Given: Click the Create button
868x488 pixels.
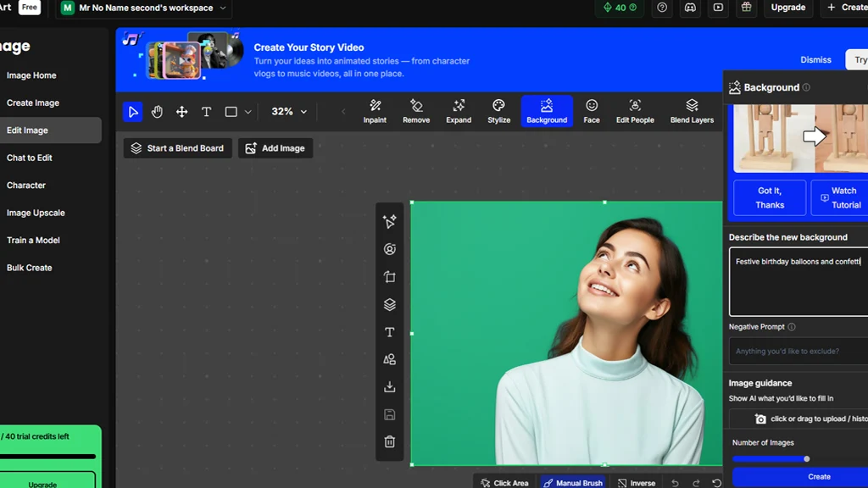Looking at the screenshot, I should point(818,476).
